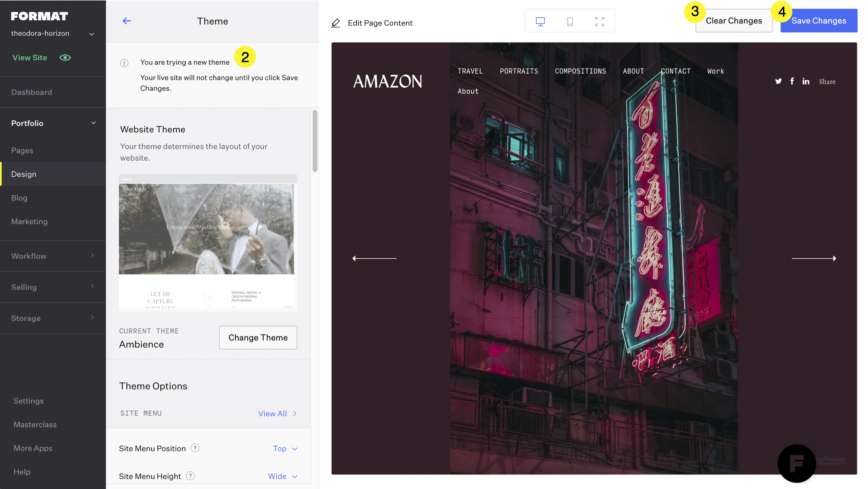Click Share in preview header

pyautogui.click(x=827, y=81)
